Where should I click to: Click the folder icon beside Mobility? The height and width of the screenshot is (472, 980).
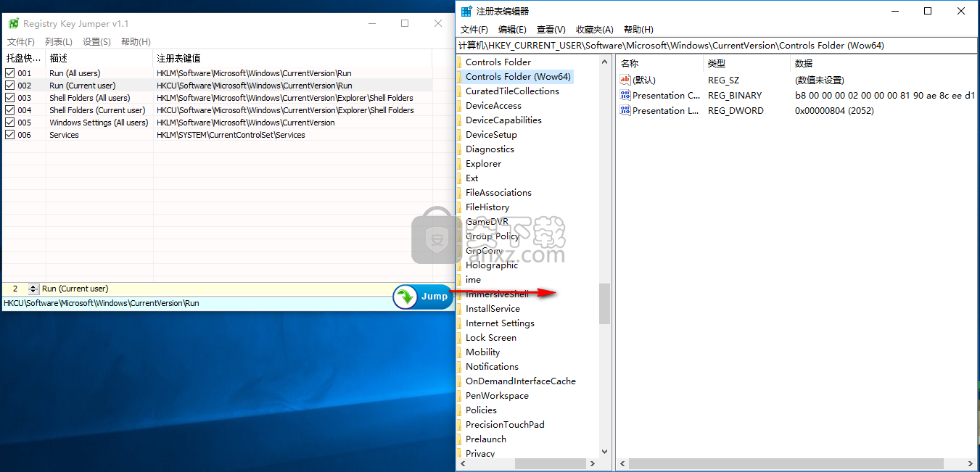[460, 352]
